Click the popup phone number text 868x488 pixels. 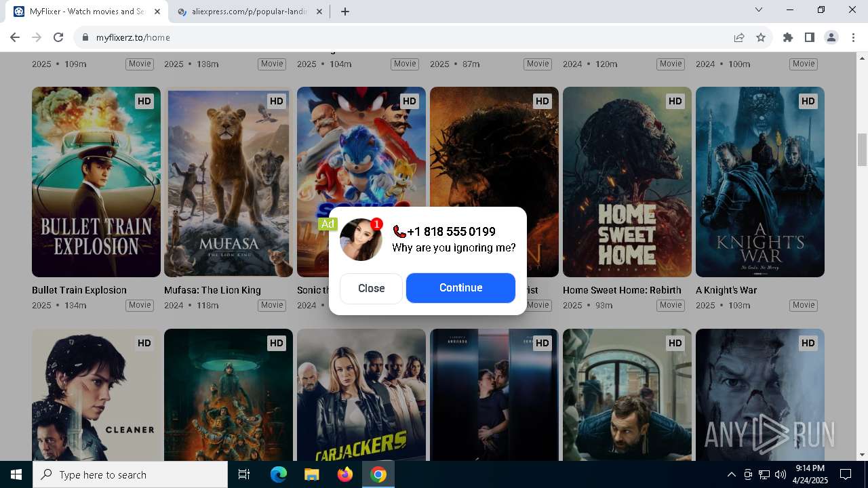click(x=451, y=232)
